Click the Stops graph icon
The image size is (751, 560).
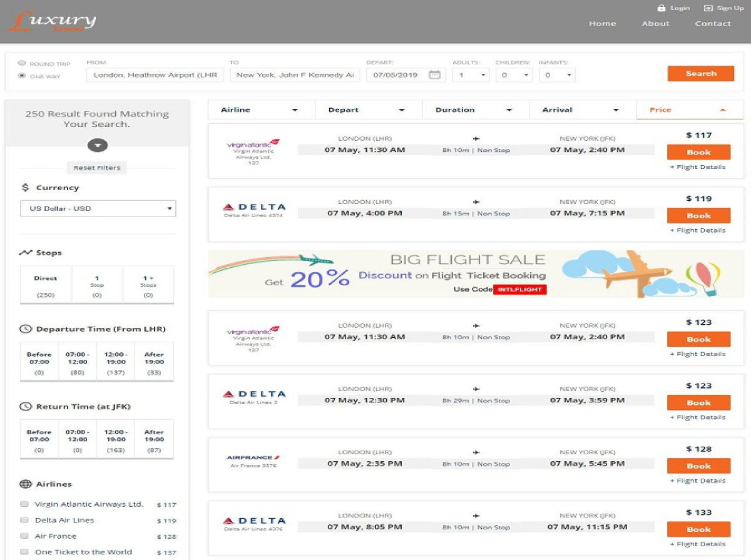tap(25, 253)
